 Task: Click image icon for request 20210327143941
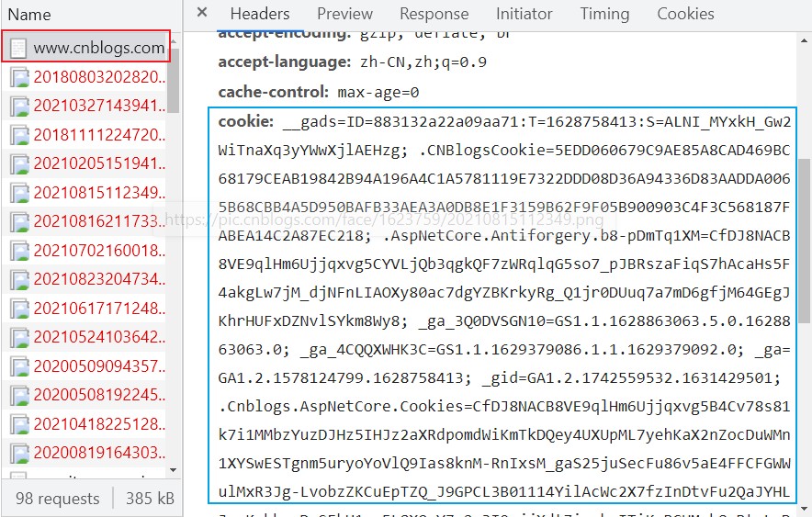pyautogui.click(x=19, y=107)
